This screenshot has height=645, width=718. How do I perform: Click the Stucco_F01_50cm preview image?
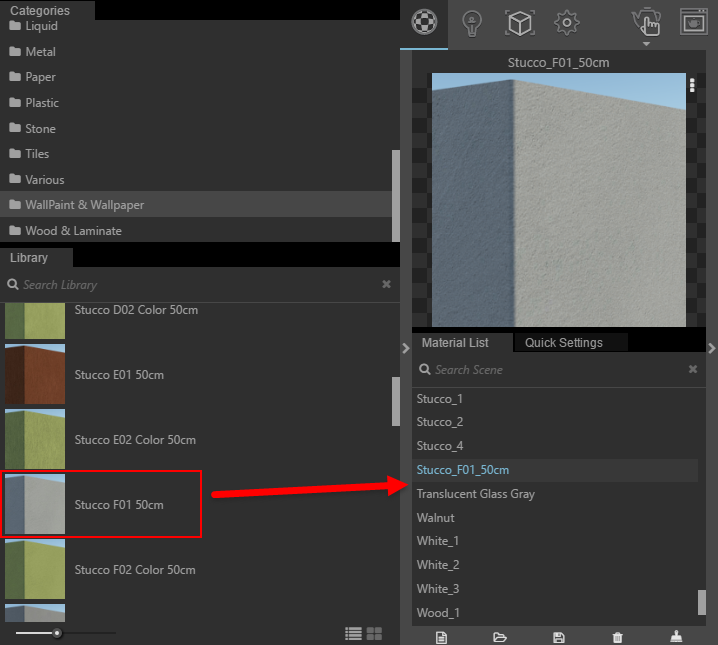click(x=559, y=200)
